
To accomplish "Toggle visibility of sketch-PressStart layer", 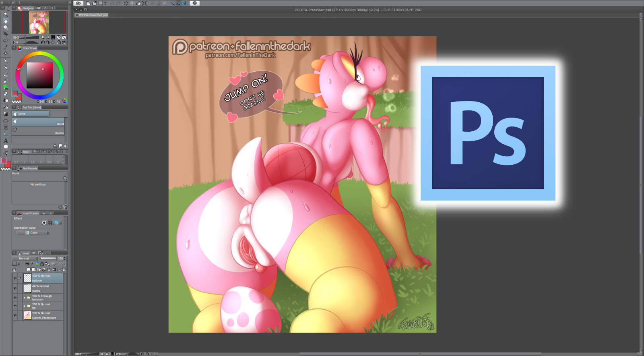I will point(15,315).
